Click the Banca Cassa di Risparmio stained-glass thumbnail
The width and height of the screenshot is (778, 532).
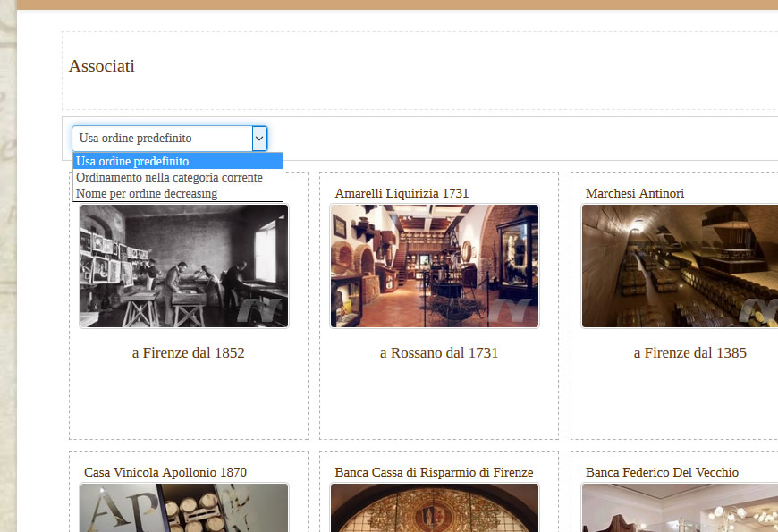click(x=435, y=508)
